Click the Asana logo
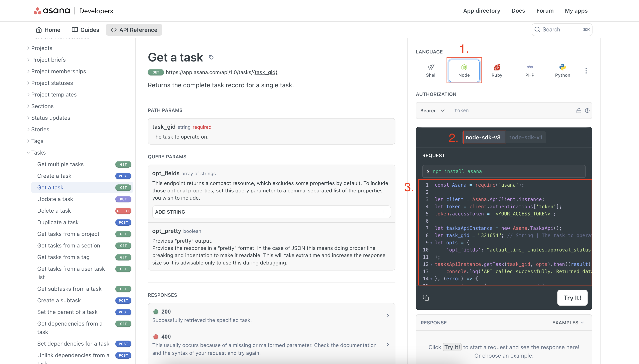This screenshot has height=364, width=639. [x=52, y=11]
